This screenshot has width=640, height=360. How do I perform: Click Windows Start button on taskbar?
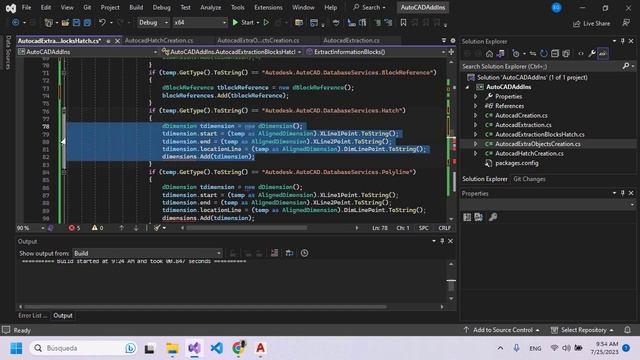click(16, 348)
